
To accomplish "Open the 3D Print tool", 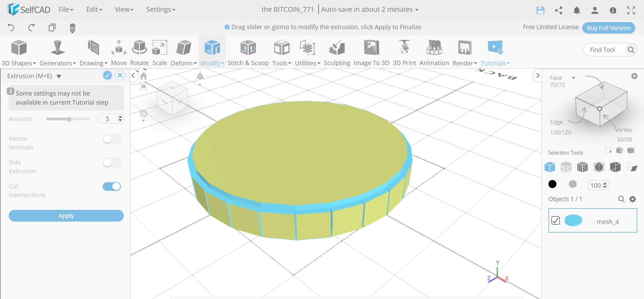I will pyautogui.click(x=404, y=53).
